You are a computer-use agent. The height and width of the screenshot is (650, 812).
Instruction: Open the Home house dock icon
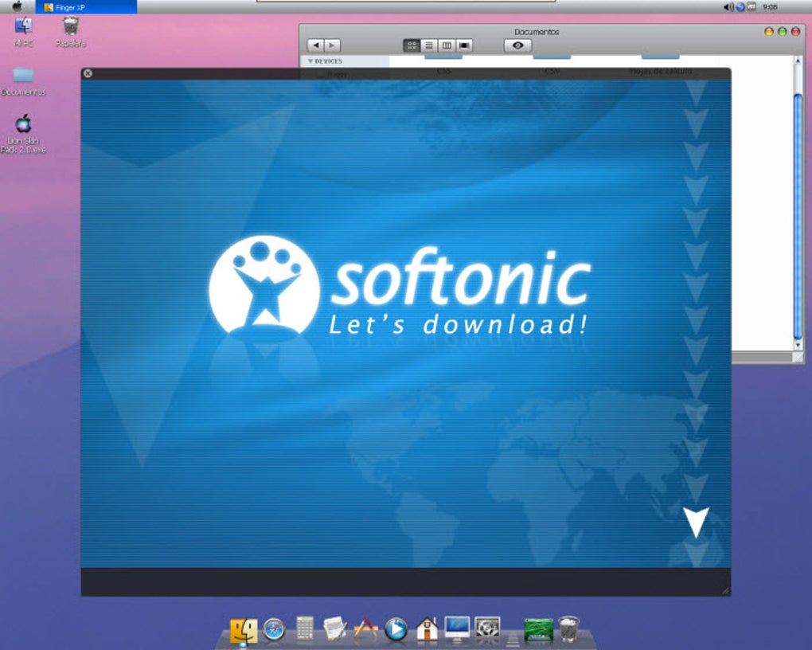pyautogui.click(x=427, y=628)
